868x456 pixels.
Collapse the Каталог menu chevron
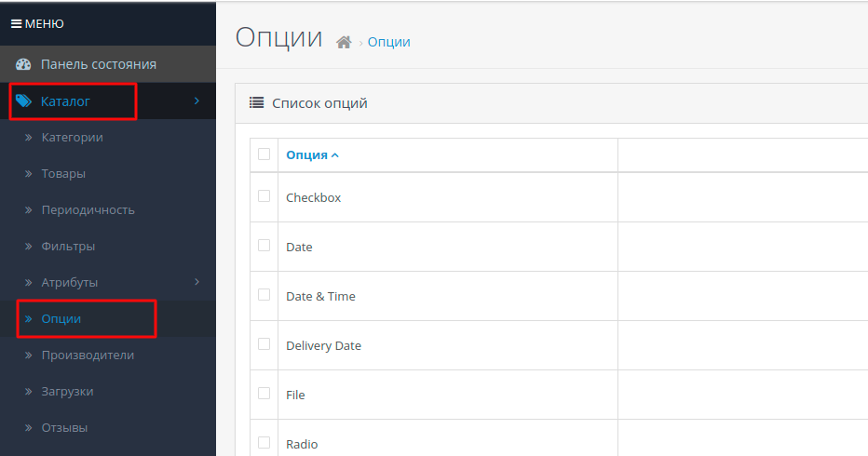click(197, 101)
